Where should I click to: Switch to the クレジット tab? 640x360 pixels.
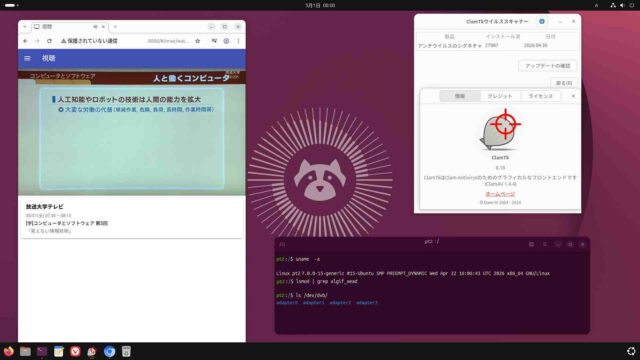click(x=500, y=96)
